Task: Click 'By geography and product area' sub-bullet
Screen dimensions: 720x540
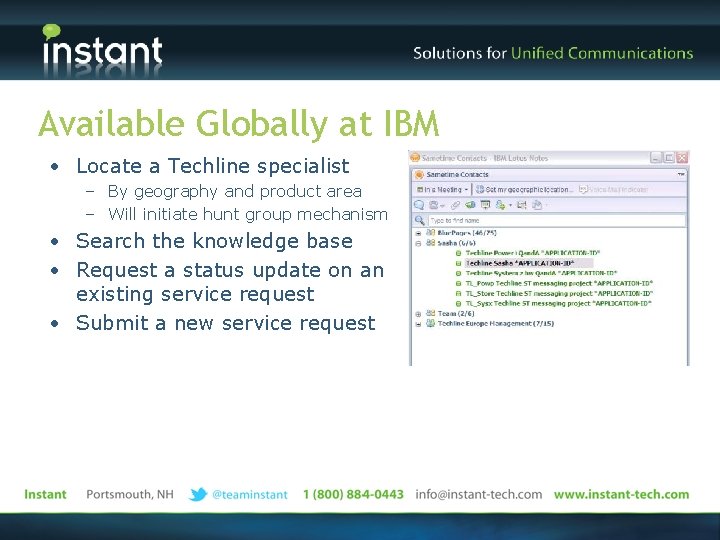Action: tap(235, 191)
